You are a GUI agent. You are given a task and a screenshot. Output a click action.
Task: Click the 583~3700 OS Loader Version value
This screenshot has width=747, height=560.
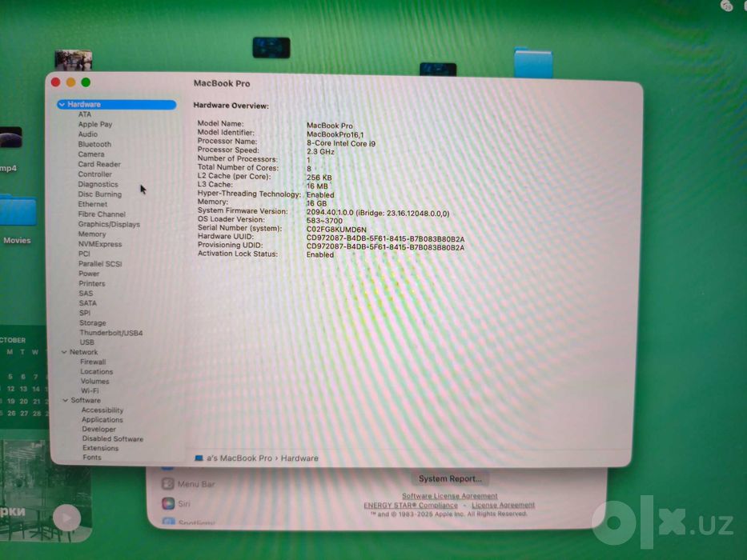coord(324,221)
